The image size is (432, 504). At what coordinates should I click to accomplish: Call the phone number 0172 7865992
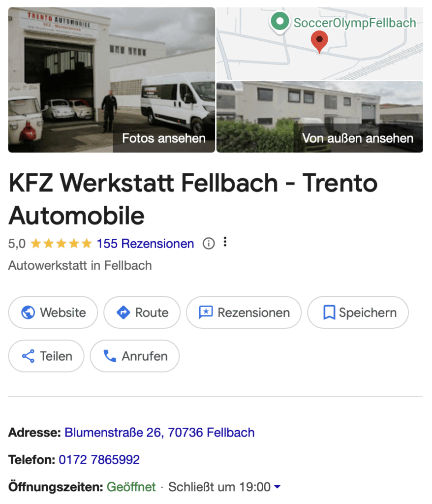point(99,460)
